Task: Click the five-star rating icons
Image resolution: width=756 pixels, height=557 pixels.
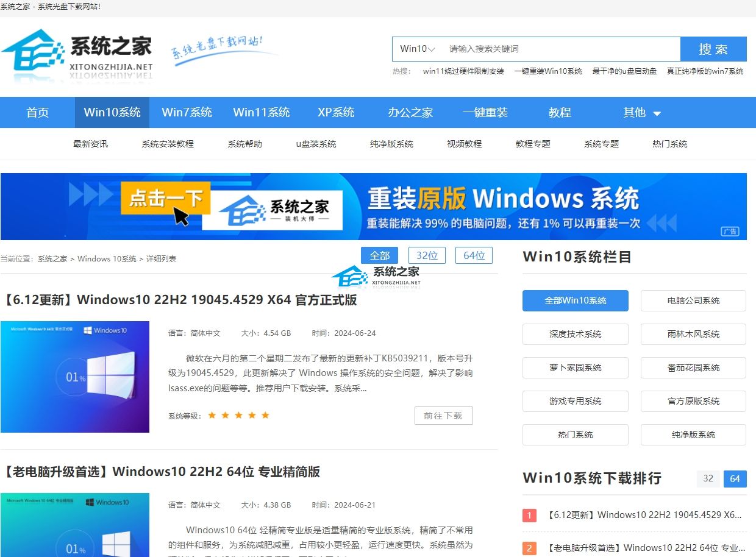Action: pos(238,416)
